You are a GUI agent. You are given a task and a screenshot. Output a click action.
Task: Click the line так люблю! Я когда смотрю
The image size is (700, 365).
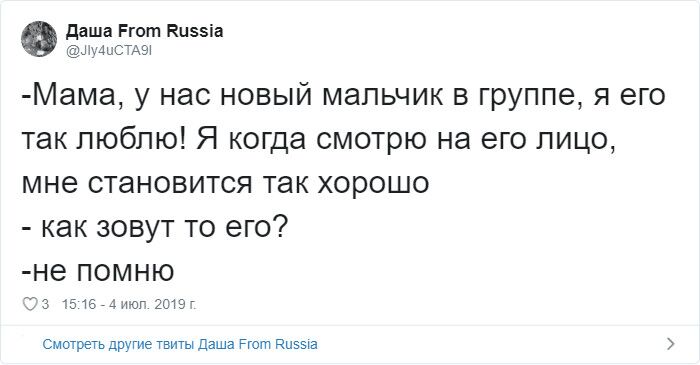(x=318, y=140)
